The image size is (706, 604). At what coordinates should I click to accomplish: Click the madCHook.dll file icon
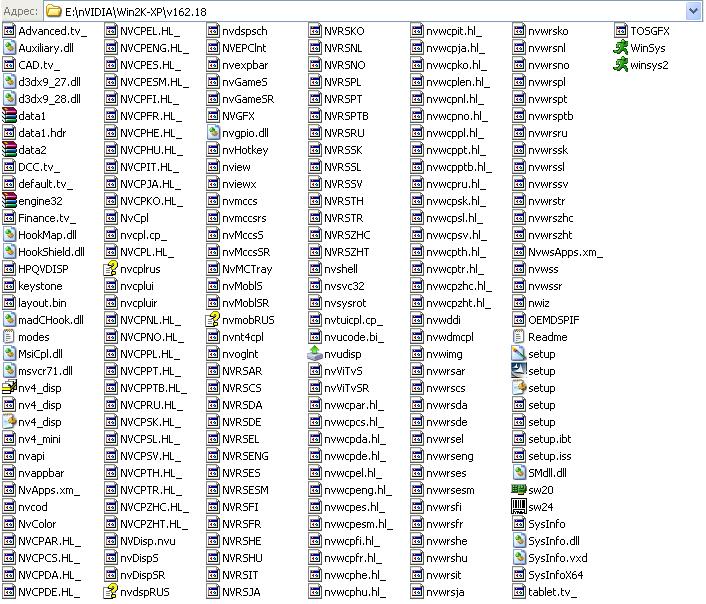point(9,320)
